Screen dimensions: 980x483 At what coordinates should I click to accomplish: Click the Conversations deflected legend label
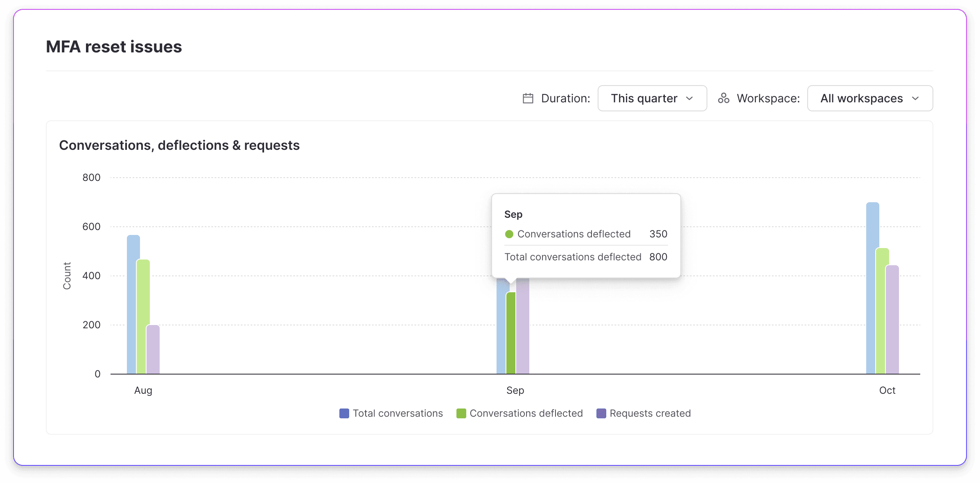coord(526,413)
